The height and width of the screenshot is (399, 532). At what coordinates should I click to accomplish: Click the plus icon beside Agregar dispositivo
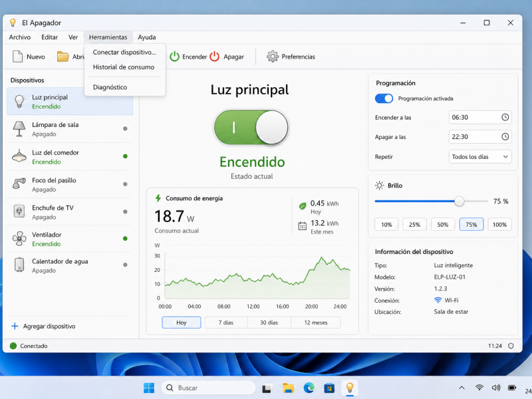(15, 326)
